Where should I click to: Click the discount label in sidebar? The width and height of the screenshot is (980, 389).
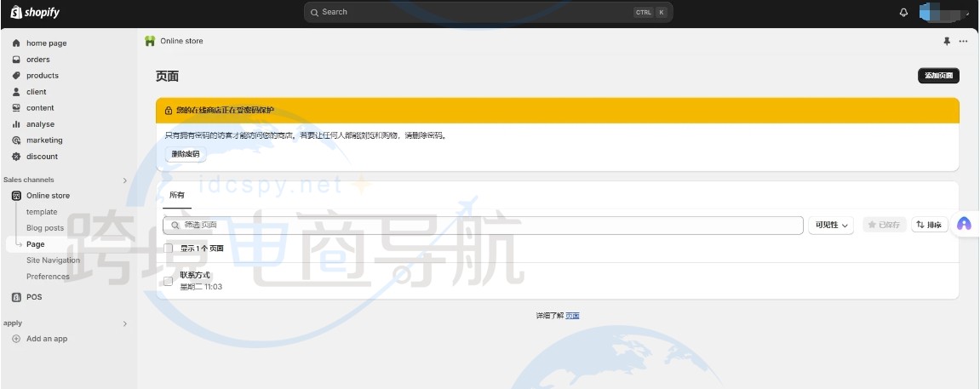coord(42,157)
